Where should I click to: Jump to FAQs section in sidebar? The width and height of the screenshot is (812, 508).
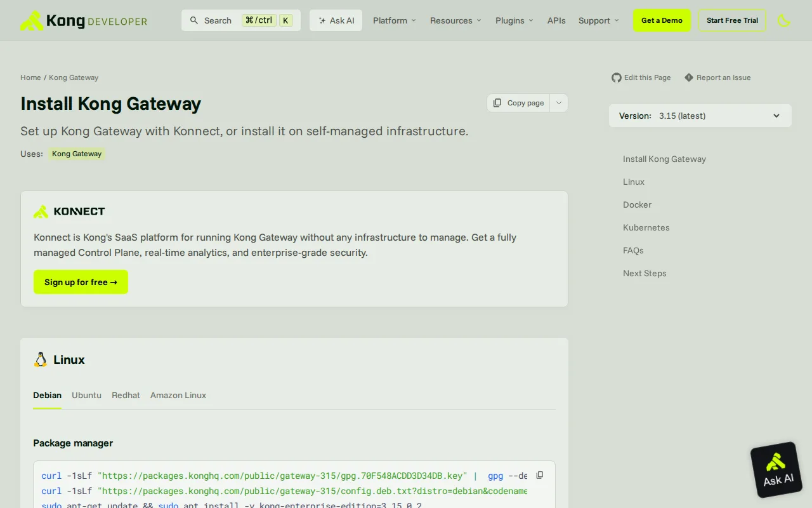633,250
